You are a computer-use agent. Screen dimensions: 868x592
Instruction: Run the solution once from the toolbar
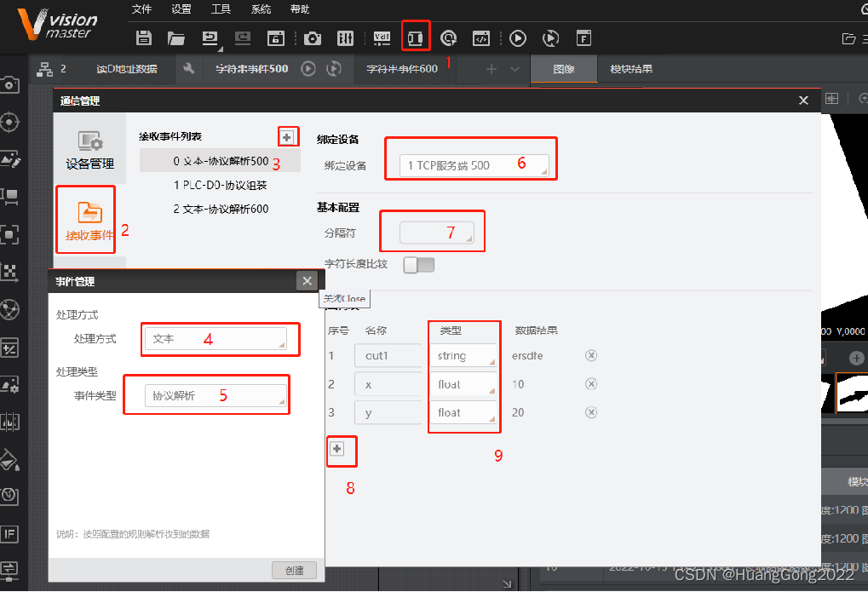point(518,37)
